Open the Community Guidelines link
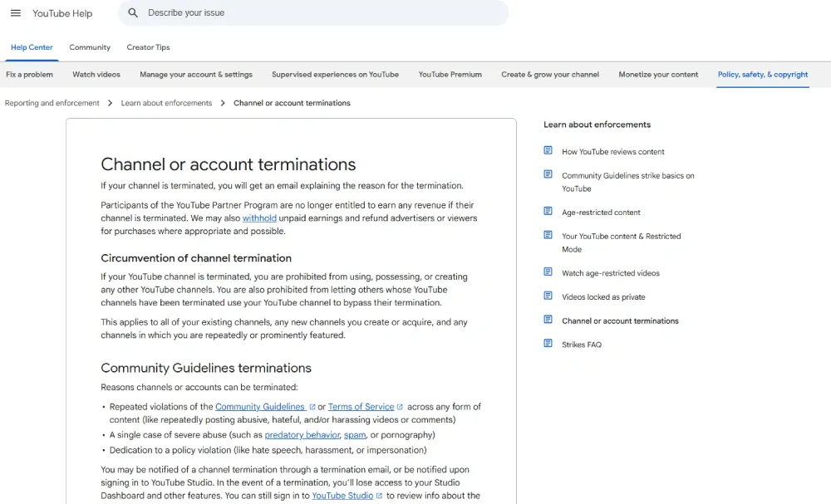The width and height of the screenshot is (831, 504). 260,407
